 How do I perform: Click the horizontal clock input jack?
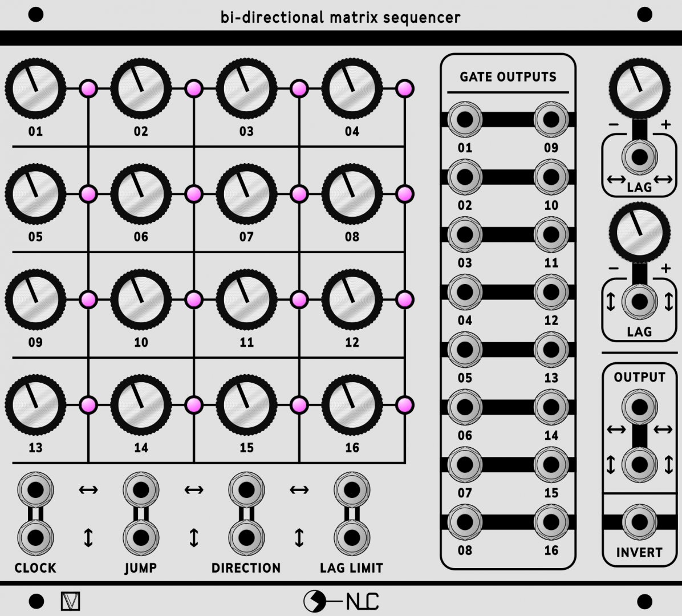tap(35, 490)
